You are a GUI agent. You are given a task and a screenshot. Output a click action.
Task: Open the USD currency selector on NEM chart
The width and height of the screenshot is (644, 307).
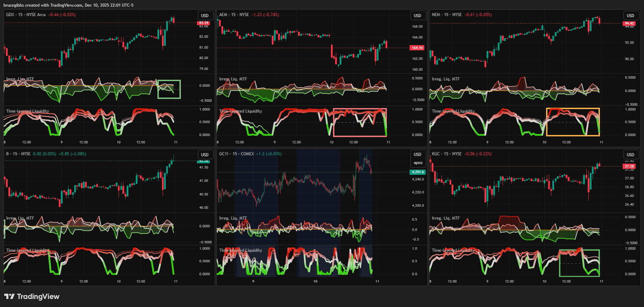pos(630,15)
